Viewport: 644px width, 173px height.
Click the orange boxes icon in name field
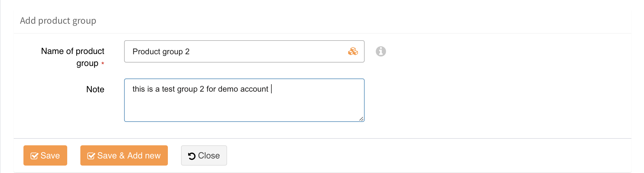(x=353, y=51)
